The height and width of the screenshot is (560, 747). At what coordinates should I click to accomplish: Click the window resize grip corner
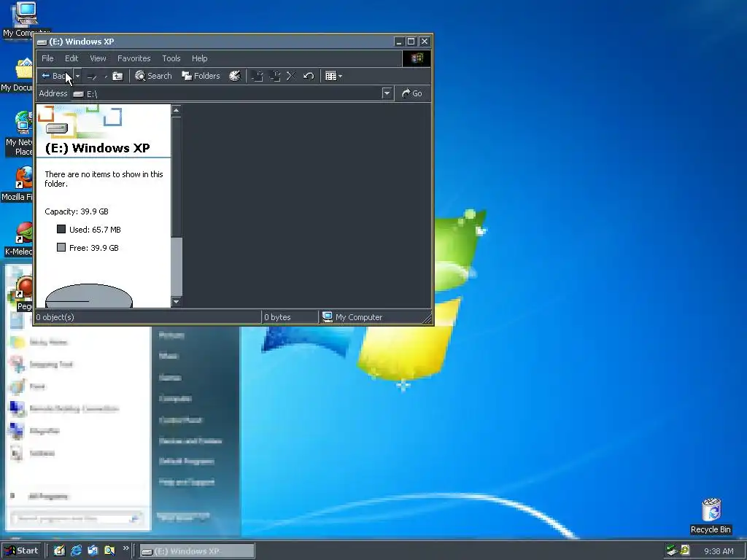click(426, 318)
